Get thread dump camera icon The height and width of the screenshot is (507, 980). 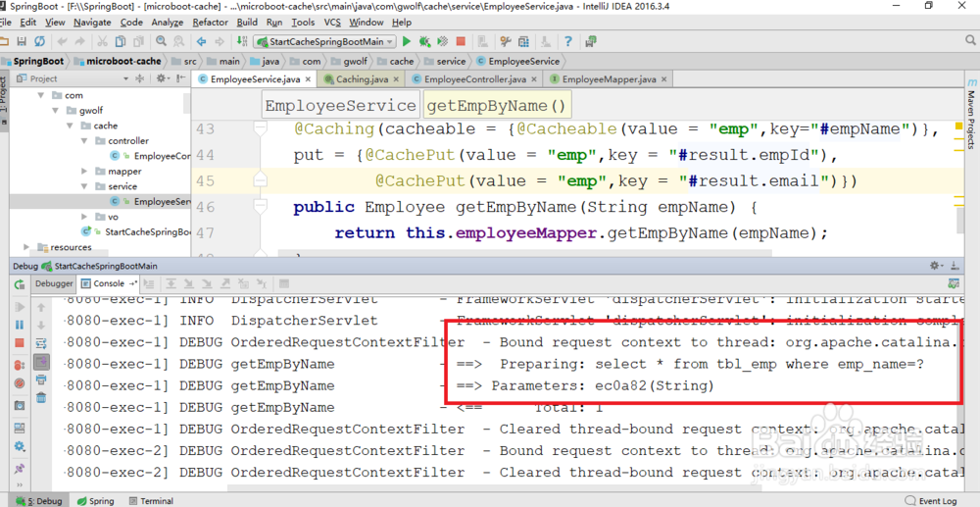coord(20,405)
